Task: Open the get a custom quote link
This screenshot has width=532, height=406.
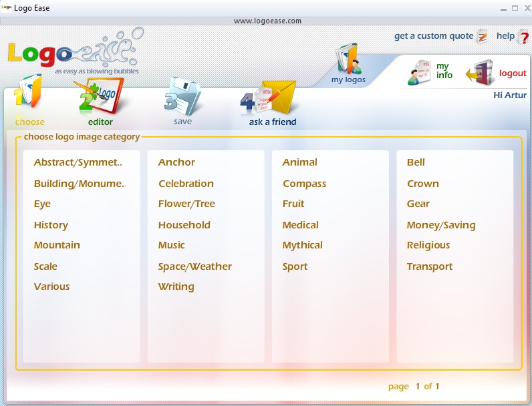Action: (x=433, y=36)
